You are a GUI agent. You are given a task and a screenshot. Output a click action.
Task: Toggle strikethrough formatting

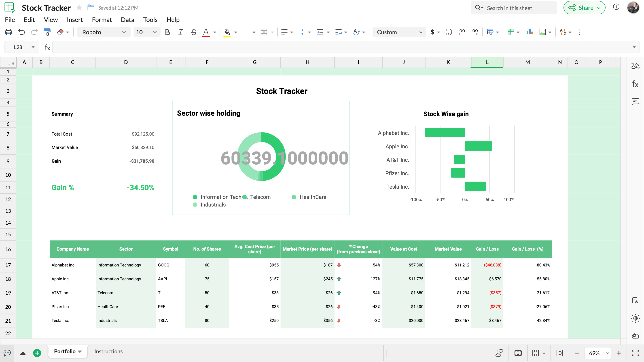click(193, 32)
